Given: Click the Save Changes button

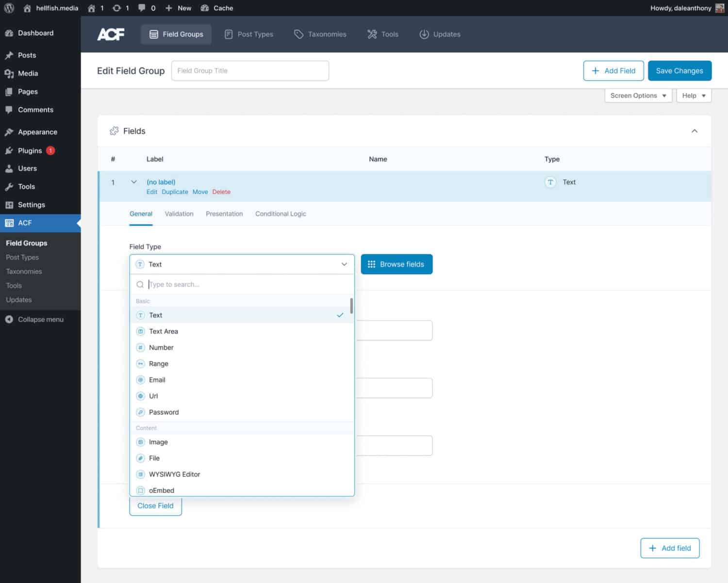Looking at the screenshot, I should click(679, 70).
